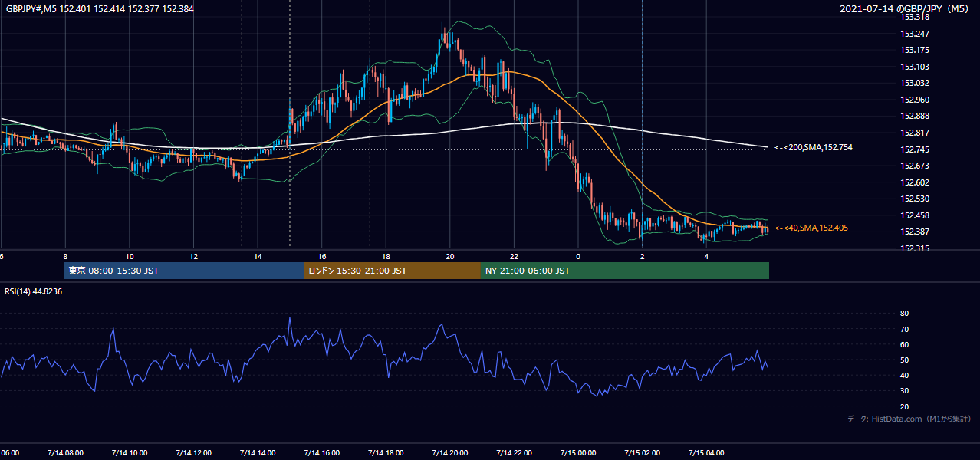Click price axis value 152.817

[914, 133]
